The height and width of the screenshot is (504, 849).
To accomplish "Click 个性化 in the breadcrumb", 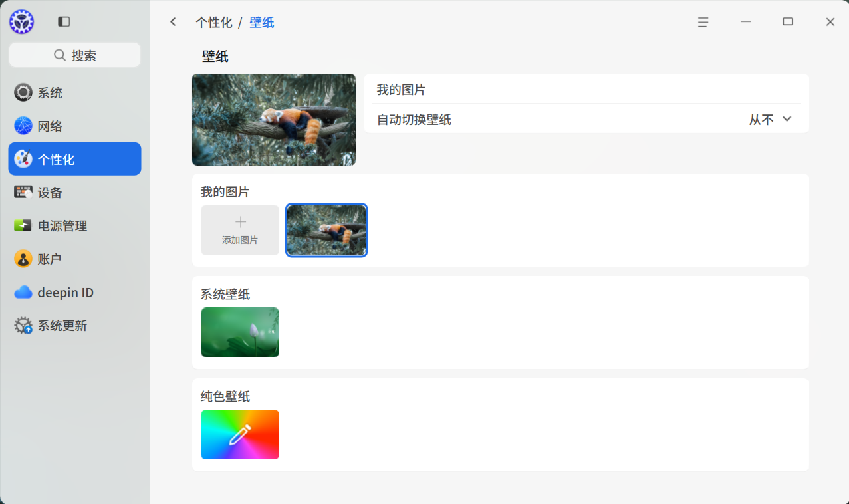I will (x=214, y=23).
